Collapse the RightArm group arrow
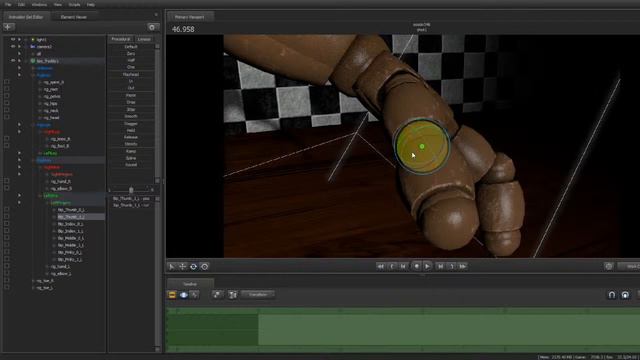 19,167
